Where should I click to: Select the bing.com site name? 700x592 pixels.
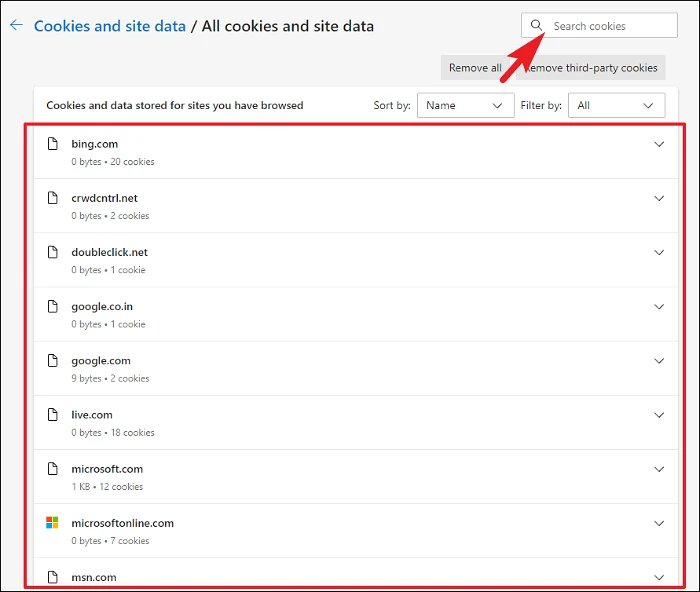coord(95,144)
